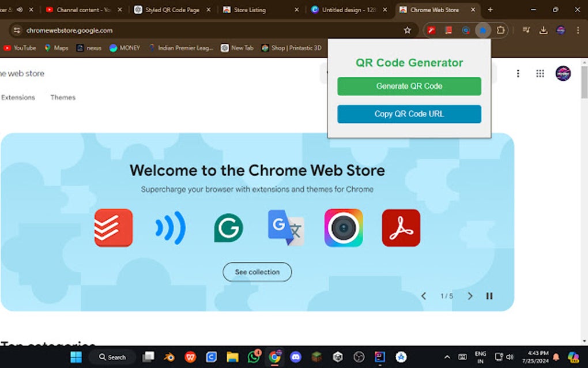Close the Chrome Web Store tab
Image resolution: width=588 pixels, height=368 pixels.
pos(473,10)
